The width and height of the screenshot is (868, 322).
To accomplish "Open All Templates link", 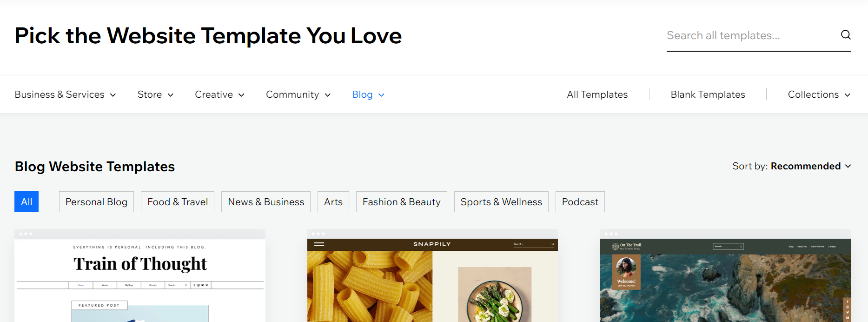I will (x=597, y=94).
